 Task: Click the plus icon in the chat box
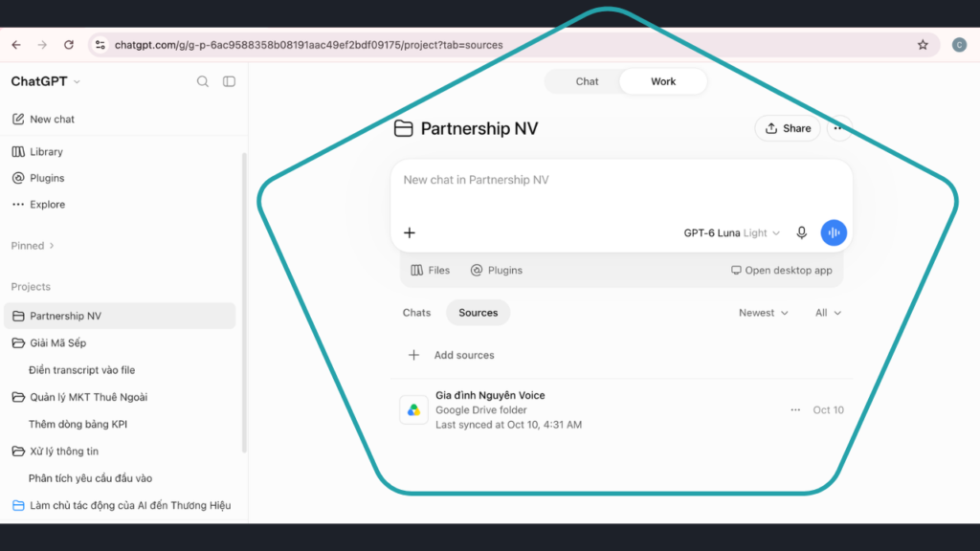point(410,233)
